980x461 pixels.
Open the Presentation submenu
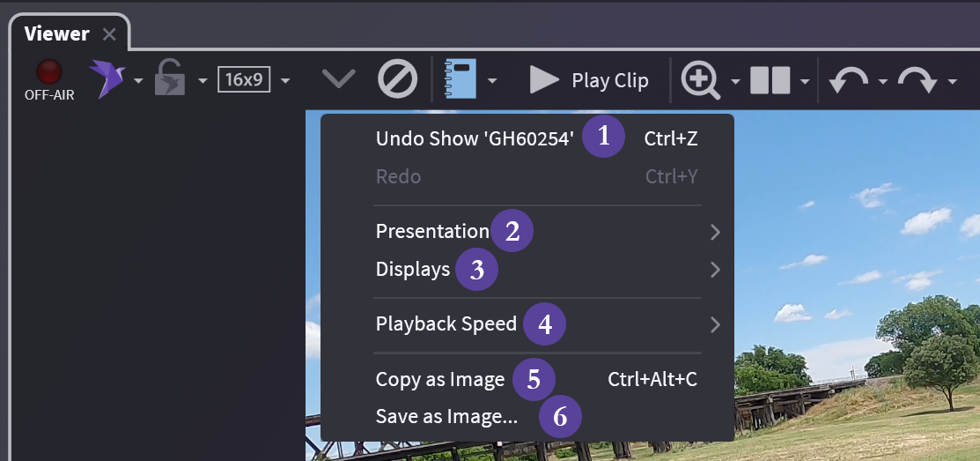pyautogui.click(x=431, y=232)
